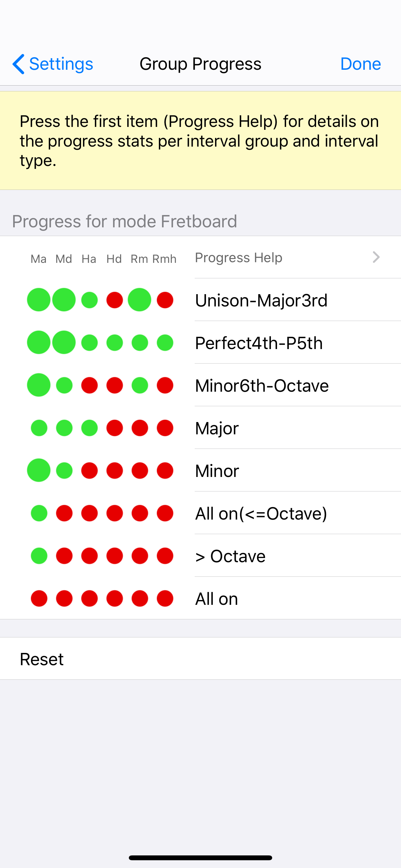This screenshot has width=401, height=868.
Task: Expand the Progress Help details
Action: click(376, 257)
